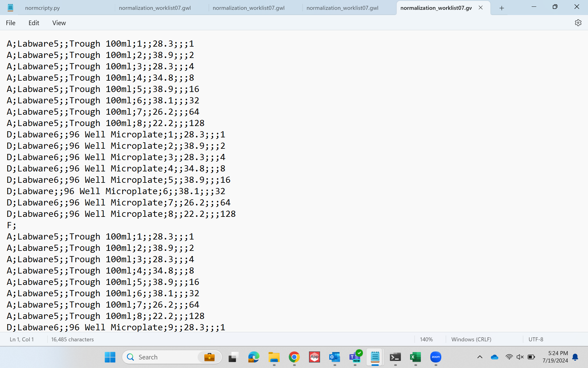Open Zoom from taskbar
The image size is (588, 368).
pyautogui.click(x=436, y=357)
